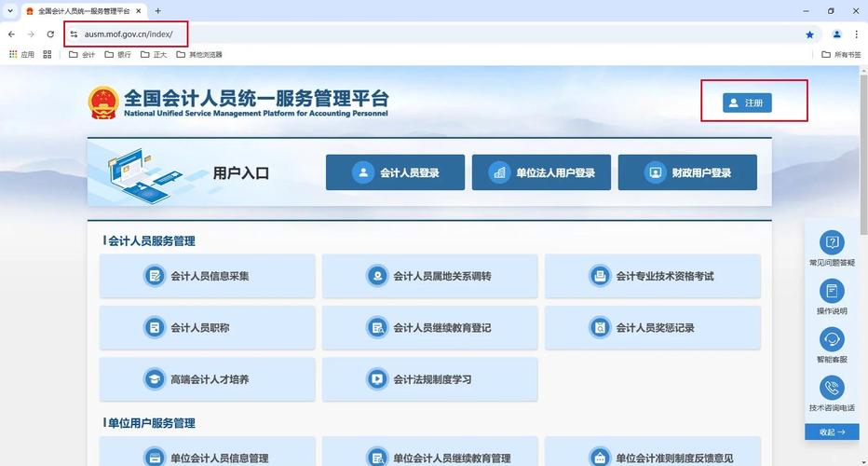
Task: Select the 全国会计人员统一服务管理平台 browser tab
Action: (x=85, y=10)
